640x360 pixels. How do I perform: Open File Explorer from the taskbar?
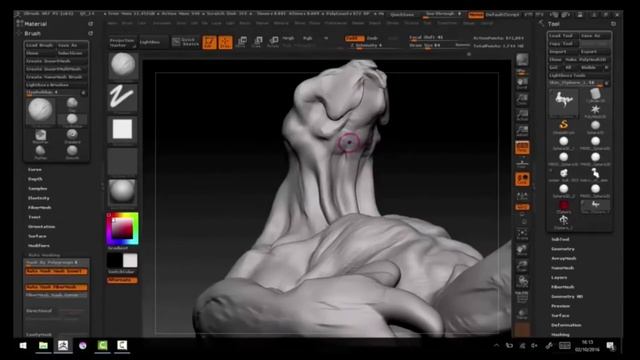click(43, 346)
